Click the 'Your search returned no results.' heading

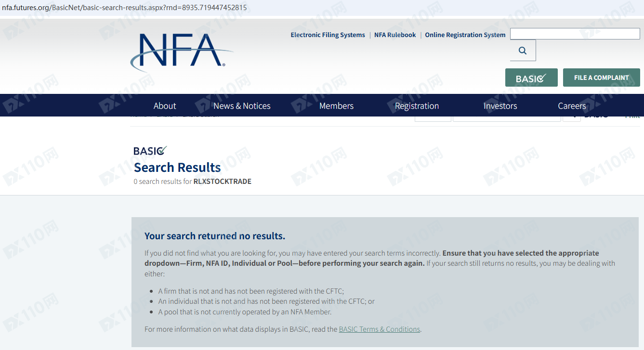coord(215,236)
